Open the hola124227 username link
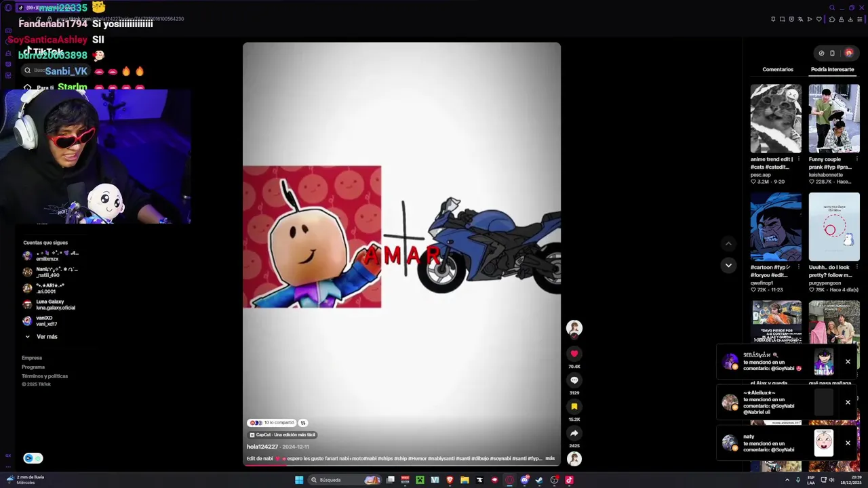This screenshot has width=868, height=488. click(x=262, y=447)
